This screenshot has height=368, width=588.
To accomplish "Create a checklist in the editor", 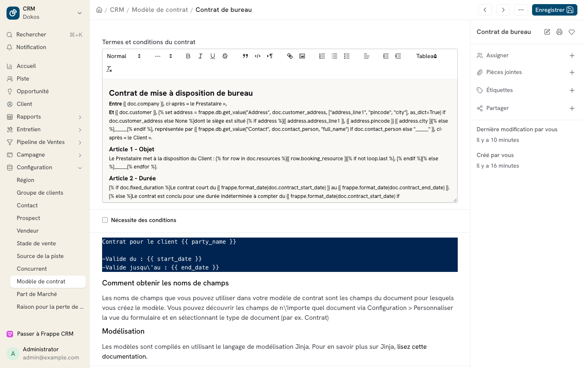I will pos(347,56).
